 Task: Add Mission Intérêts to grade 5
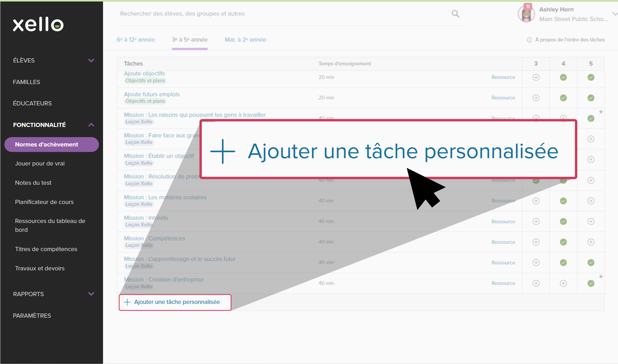[x=591, y=221]
